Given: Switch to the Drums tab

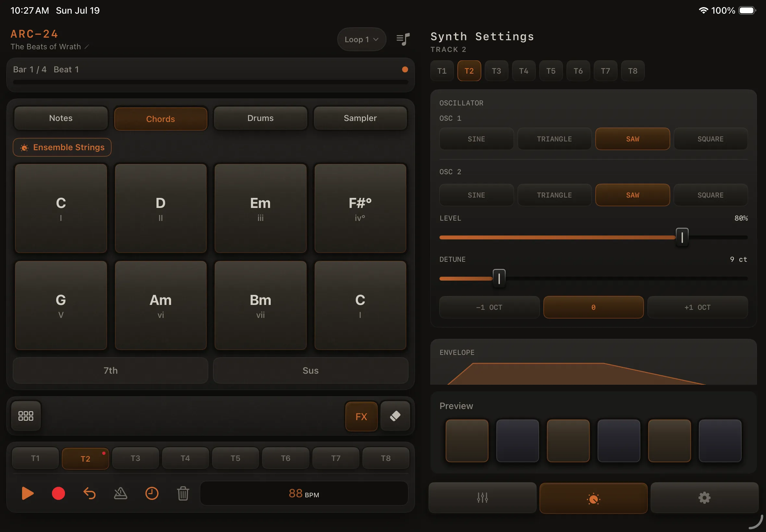Looking at the screenshot, I should tap(260, 118).
